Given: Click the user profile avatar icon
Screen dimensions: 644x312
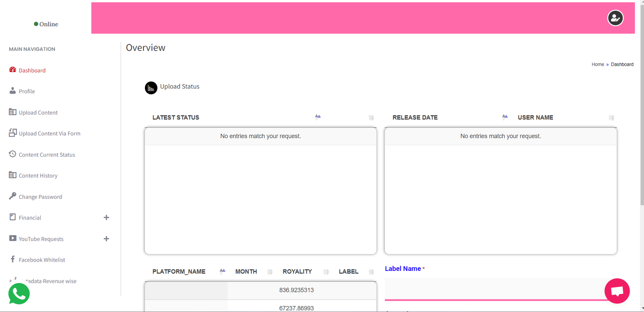Looking at the screenshot, I should tap(615, 18).
